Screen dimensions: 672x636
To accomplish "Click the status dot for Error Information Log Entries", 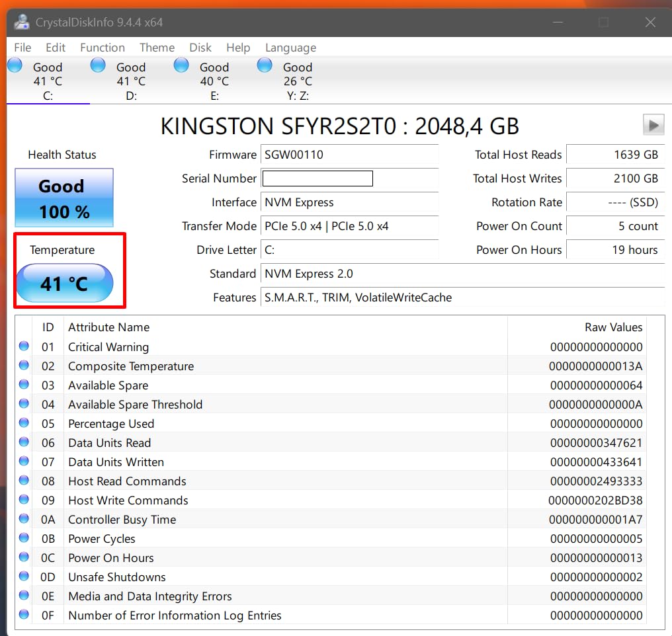I will (x=24, y=614).
